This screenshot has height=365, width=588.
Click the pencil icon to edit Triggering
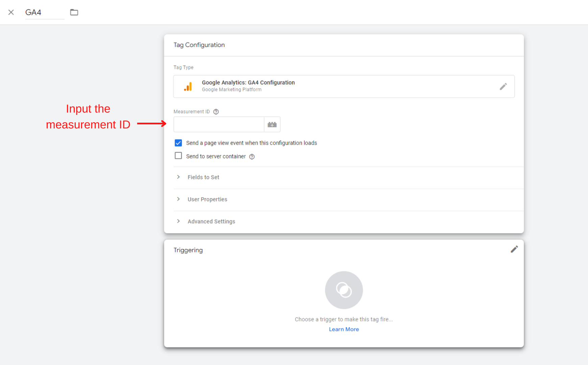click(514, 249)
